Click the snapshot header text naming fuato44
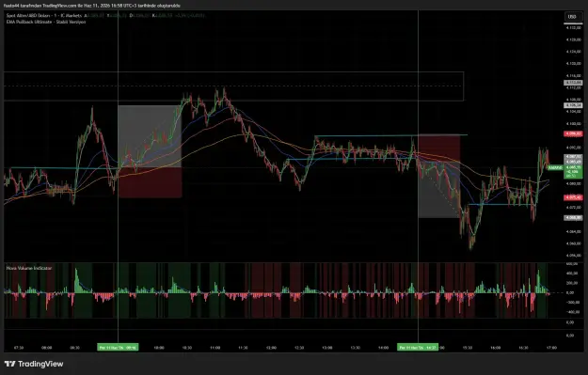 [92, 6]
